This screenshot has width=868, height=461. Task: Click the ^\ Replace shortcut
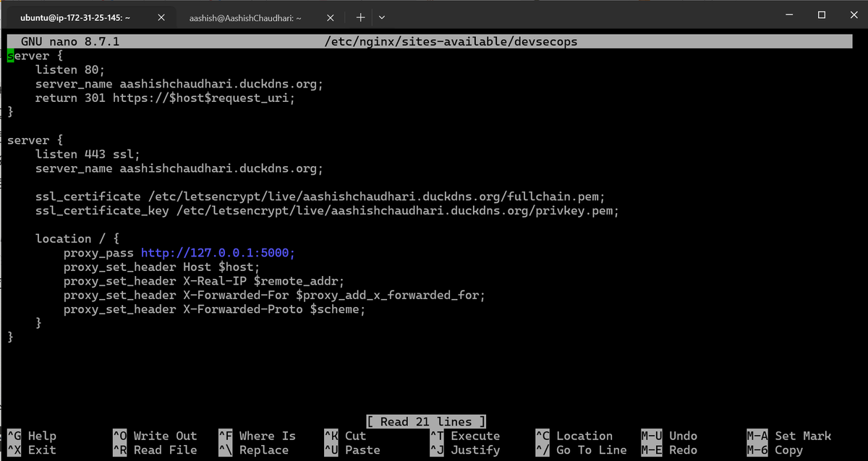pos(254,450)
